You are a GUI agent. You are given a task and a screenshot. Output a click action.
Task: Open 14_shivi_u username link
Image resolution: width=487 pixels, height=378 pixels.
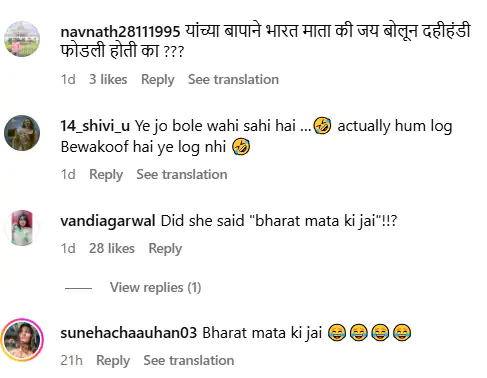95,126
